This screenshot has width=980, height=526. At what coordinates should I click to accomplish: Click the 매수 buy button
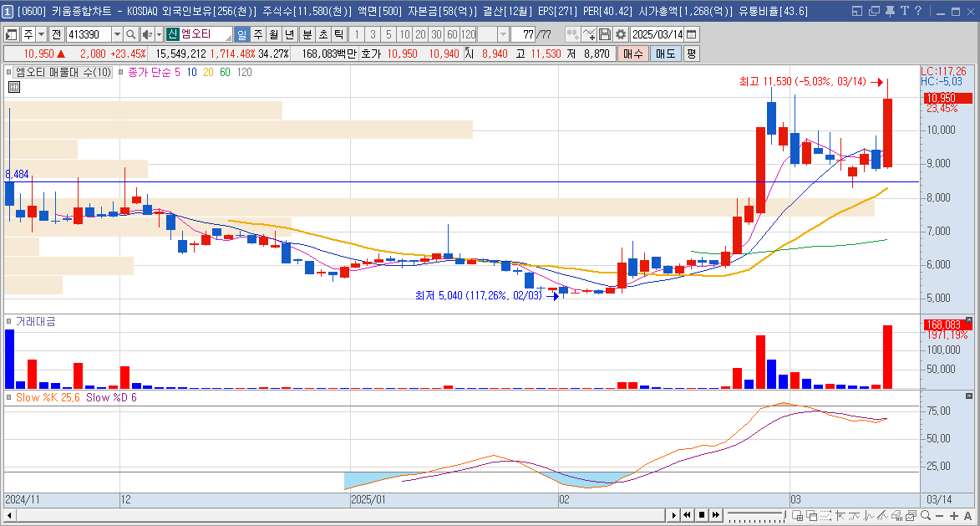pyautogui.click(x=632, y=54)
